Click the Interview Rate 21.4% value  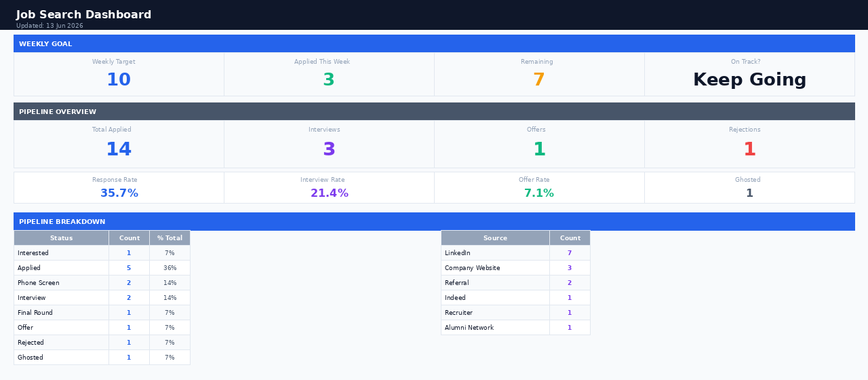[330, 193]
